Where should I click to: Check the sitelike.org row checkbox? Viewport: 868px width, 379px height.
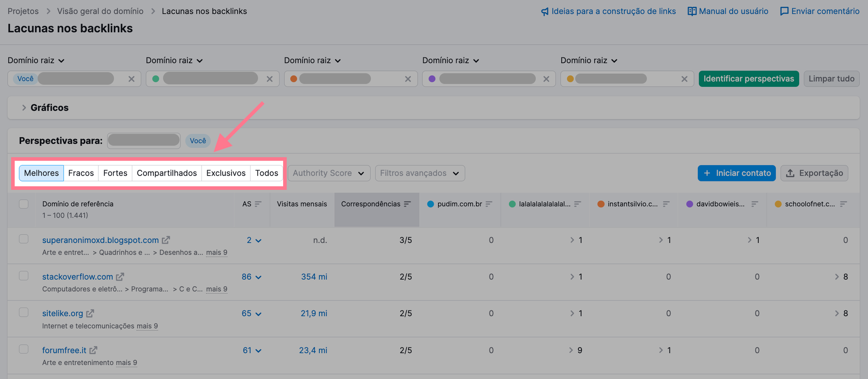24,312
